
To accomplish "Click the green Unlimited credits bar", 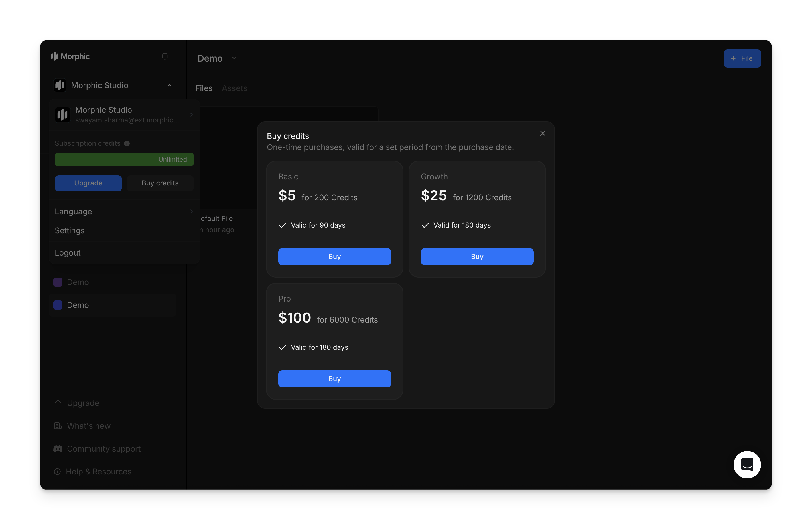I will point(124,159).
